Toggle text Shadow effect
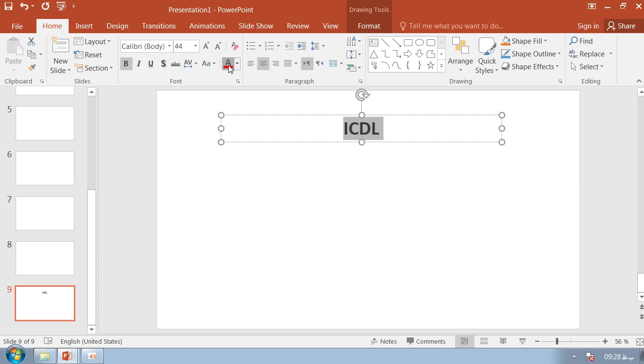 pos(163,64)
